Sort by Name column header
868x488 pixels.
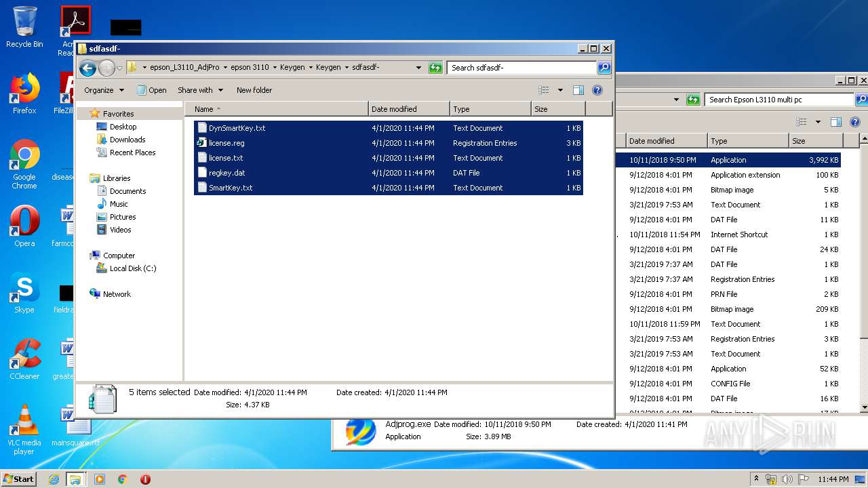click(x=277, y=109)
